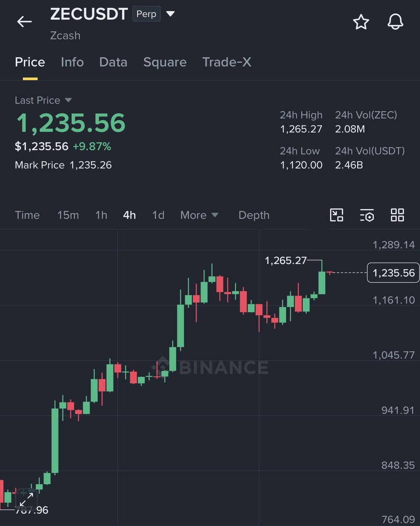
Task: Tap the 24h High value 1,265.27
Action: [x=301, y=129]
